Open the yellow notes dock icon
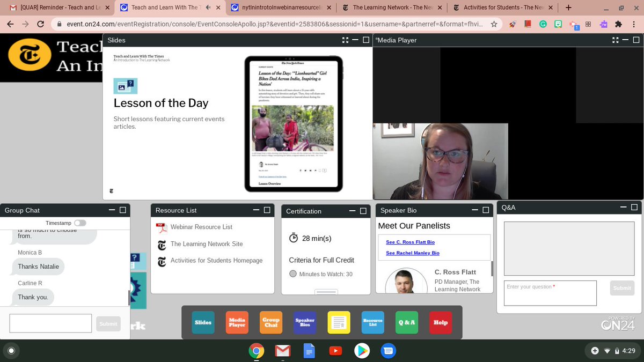Screen dimensions: 644x362 (339, 322)
